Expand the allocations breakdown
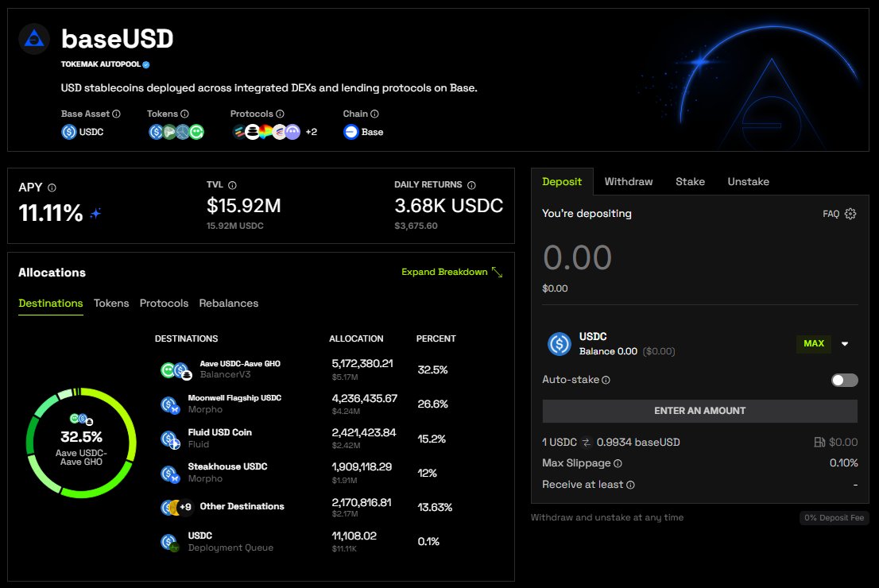879x588 pixels. [x=452, y=272]
